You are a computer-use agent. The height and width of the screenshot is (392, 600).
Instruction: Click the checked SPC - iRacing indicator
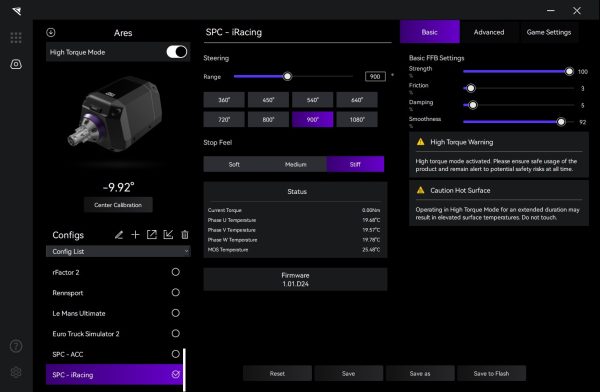tap(176, 374)
